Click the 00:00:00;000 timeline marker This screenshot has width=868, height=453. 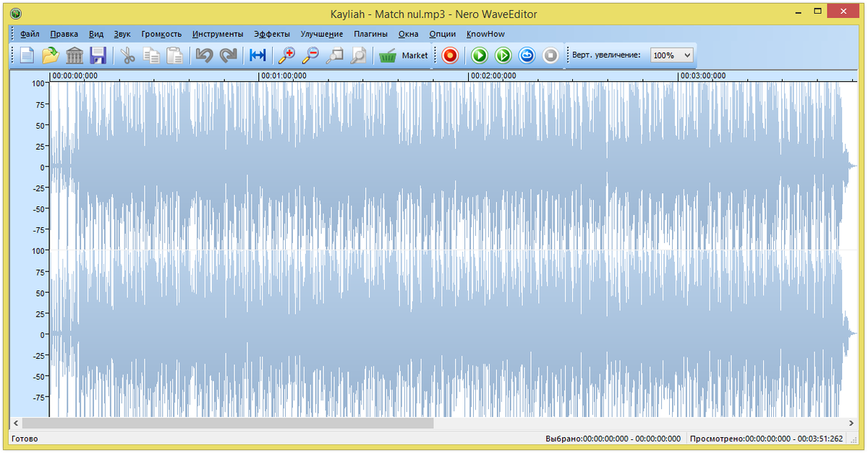coord(75,75)
